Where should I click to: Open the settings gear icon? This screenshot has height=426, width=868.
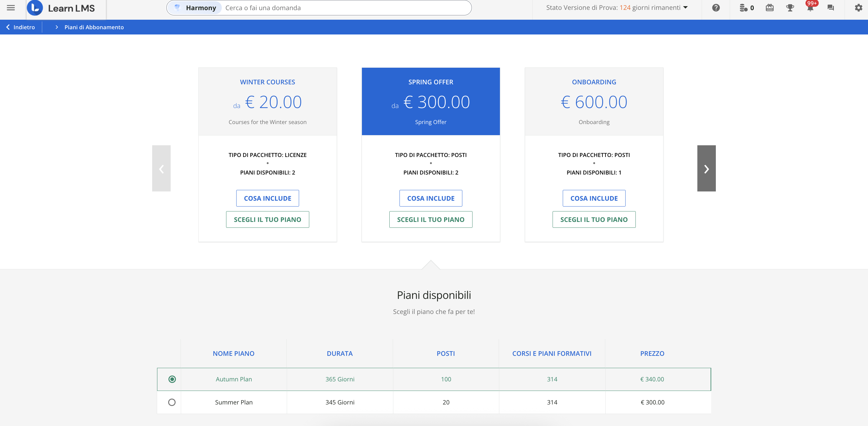(x=858, y=8)
